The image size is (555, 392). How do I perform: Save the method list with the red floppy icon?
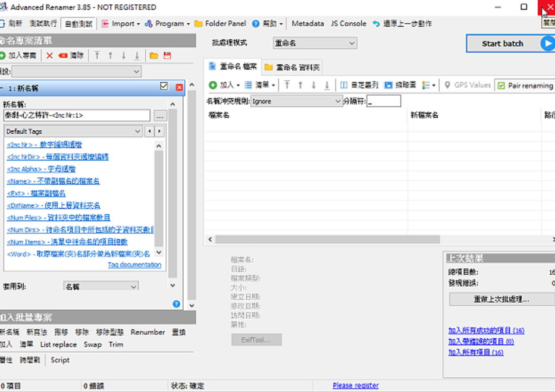pos(167,55)
